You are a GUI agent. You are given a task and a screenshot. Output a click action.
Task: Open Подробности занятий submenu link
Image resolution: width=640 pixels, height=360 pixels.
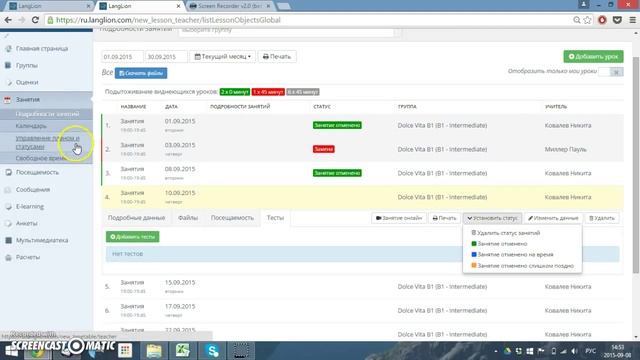coord(47,114)
